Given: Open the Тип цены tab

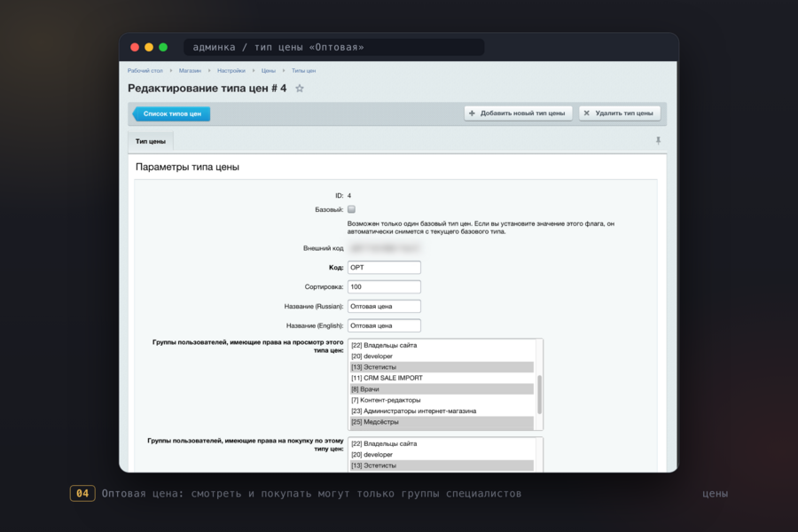Looking at the screenshot, I should click(x=151, y=141).
